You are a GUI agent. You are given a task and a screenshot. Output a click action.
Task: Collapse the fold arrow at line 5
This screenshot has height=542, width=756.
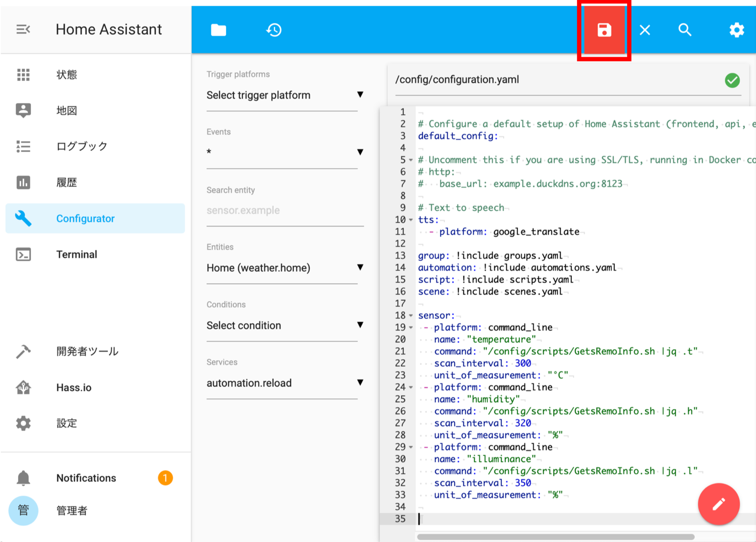411,160
